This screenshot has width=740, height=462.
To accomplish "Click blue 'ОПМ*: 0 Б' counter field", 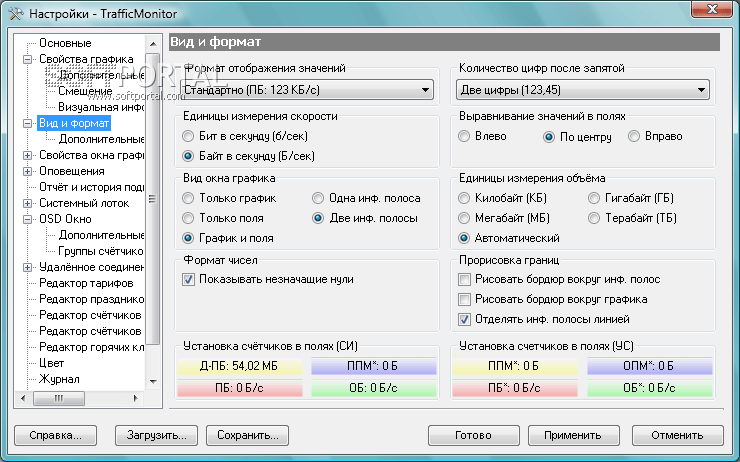I will pyautogui.click(x=649, y=366).
